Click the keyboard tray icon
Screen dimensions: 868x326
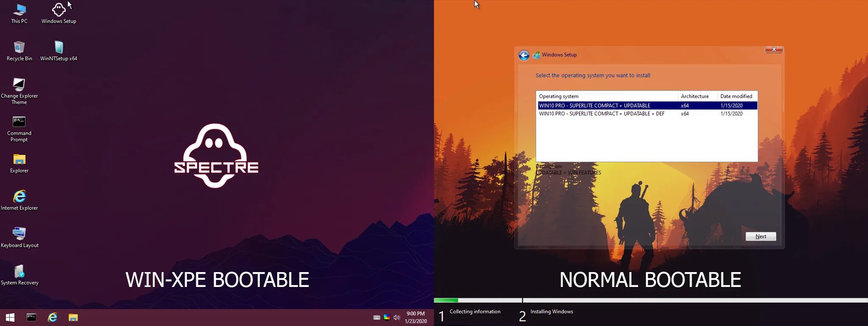377,318
